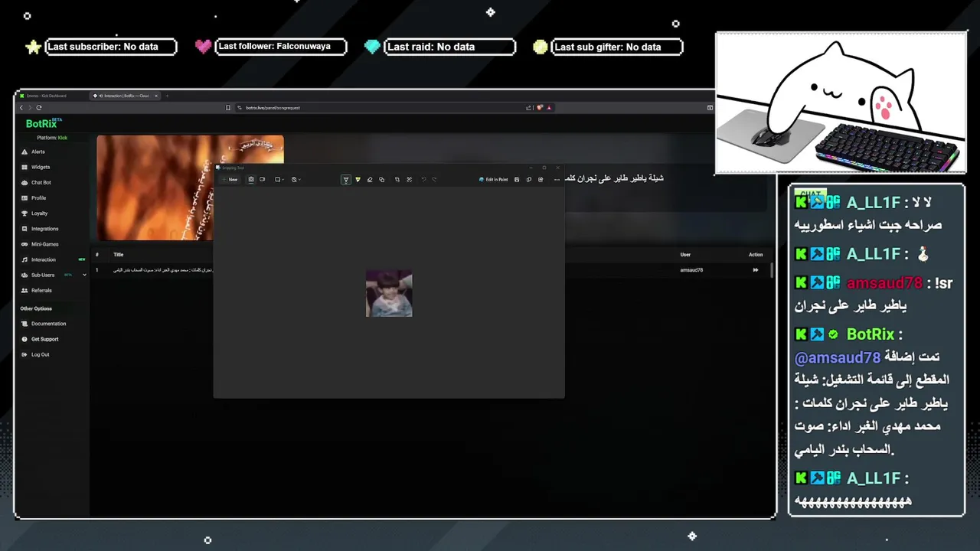The height and width of the screenshot is (551, 980).
Task: Log Out of BotRix
Action: 40,354
